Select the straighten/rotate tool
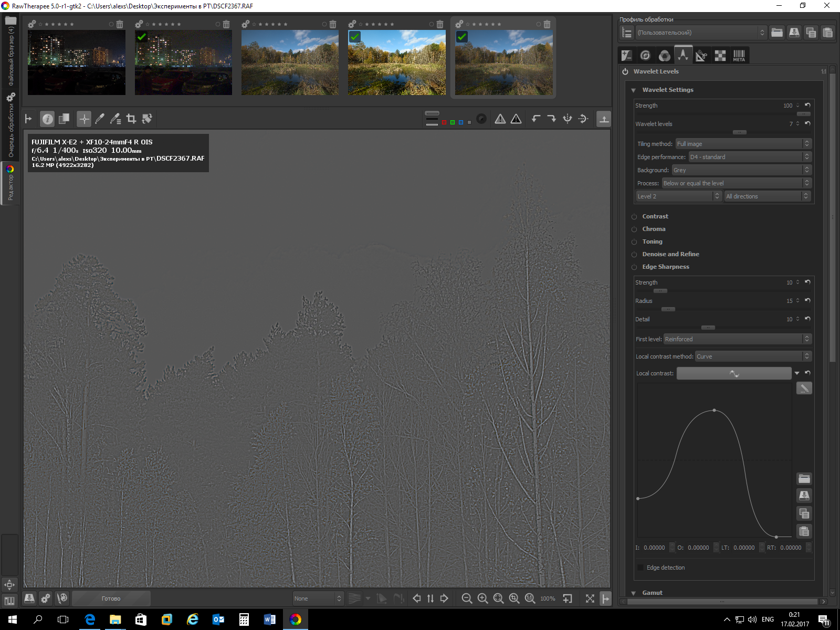 [147, 119]
